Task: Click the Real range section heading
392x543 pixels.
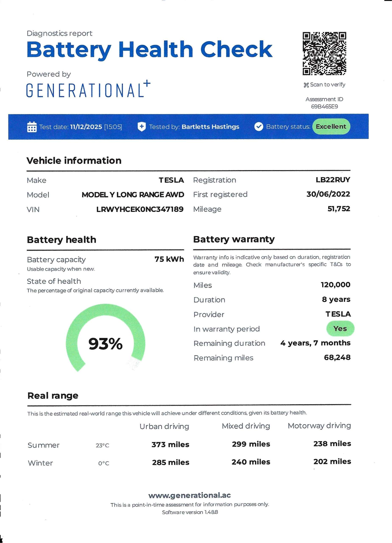Action: [x=53, y=396]
